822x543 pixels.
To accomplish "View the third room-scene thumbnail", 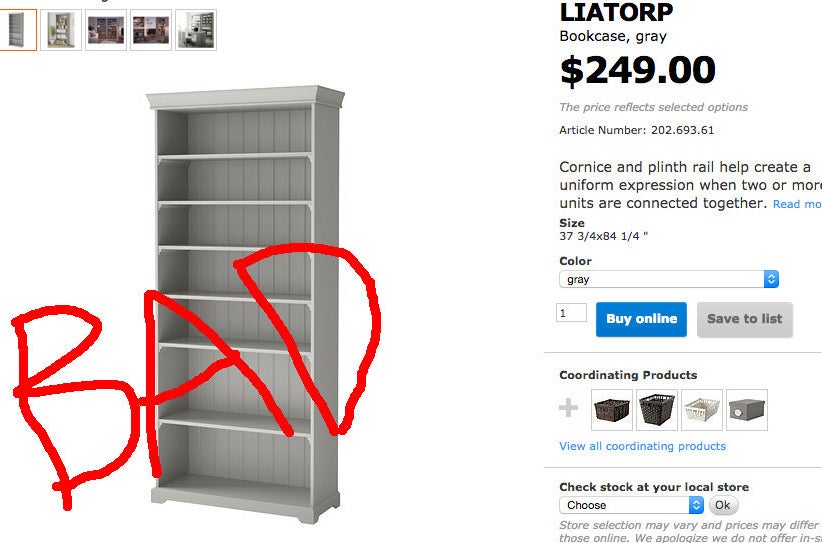I will [106, 30].
